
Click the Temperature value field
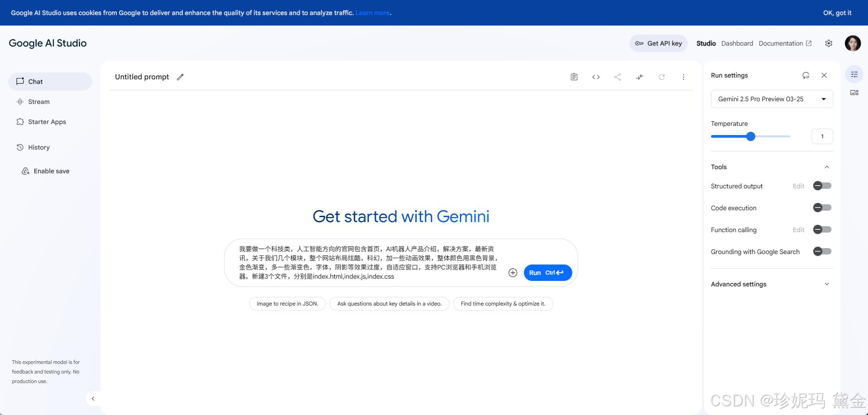point(822,136)
